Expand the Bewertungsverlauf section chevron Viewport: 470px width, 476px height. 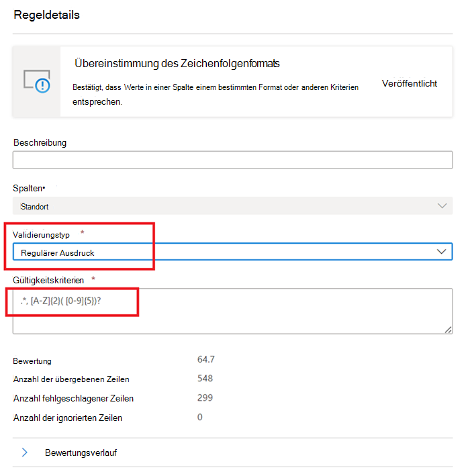pyautogui.click(x=25, y=453)
